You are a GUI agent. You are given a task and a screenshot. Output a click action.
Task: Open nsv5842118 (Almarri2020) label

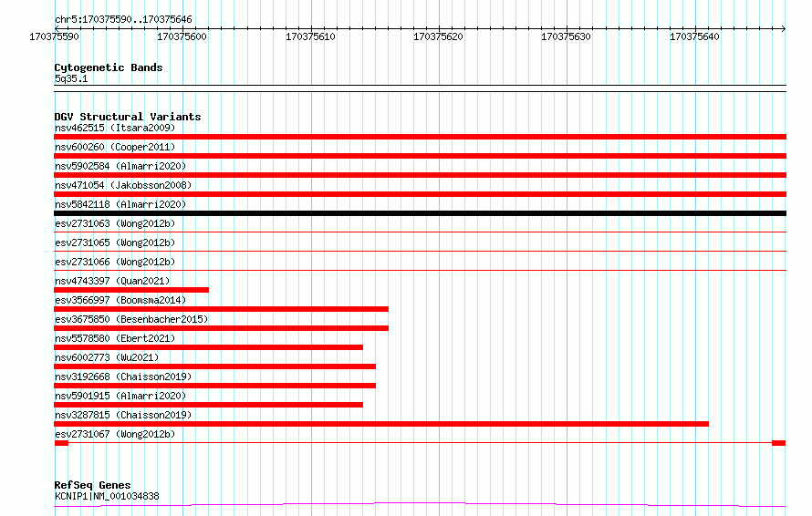tap(120, 204)
